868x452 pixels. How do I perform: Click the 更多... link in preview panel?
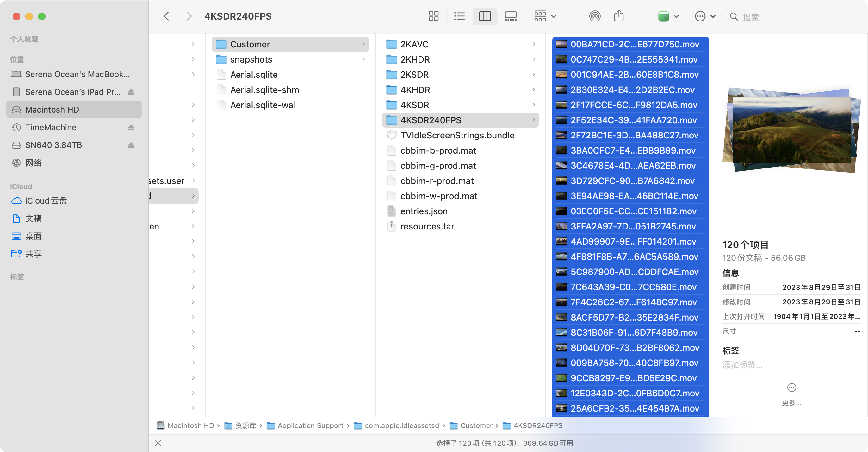[x=791, y=402]
